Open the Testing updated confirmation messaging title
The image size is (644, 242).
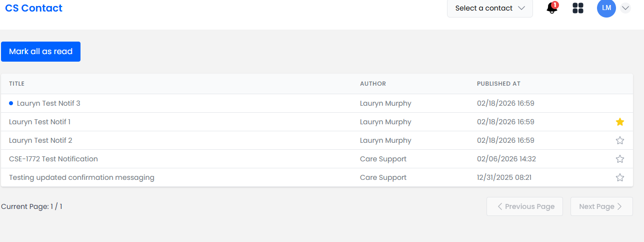point(81,177)
